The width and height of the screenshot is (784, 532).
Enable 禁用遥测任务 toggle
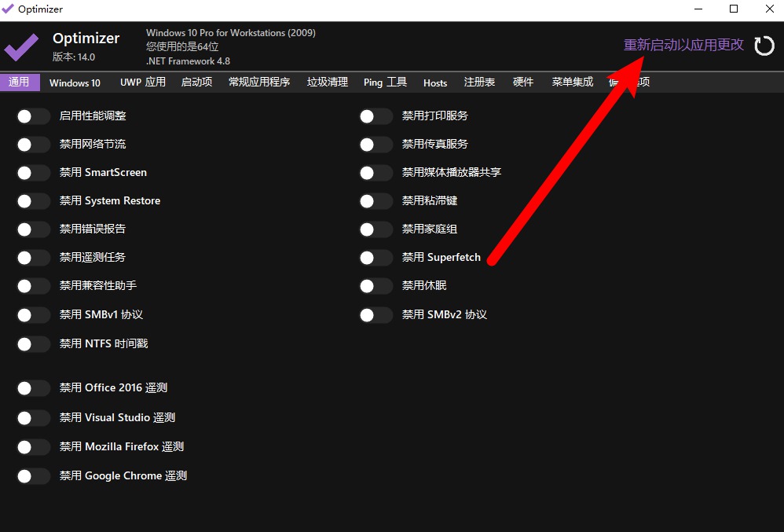[34, 258]
